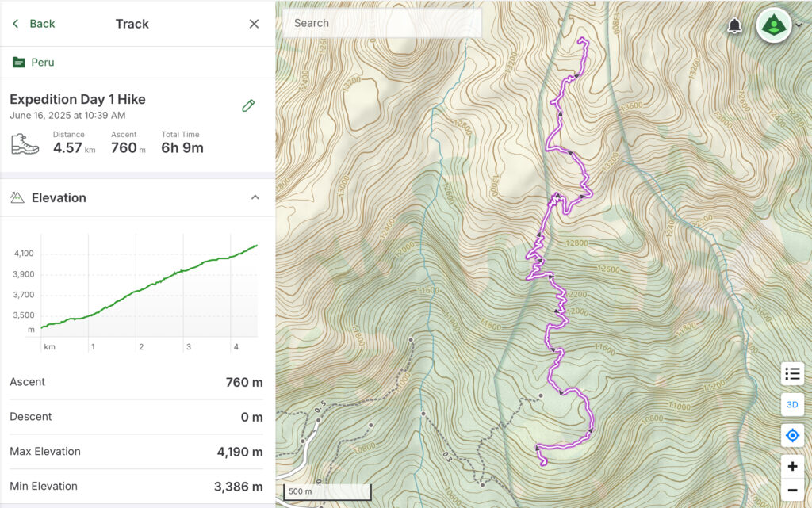Click the hiking boot activity icon
The image size is (812, 508).
25,143
